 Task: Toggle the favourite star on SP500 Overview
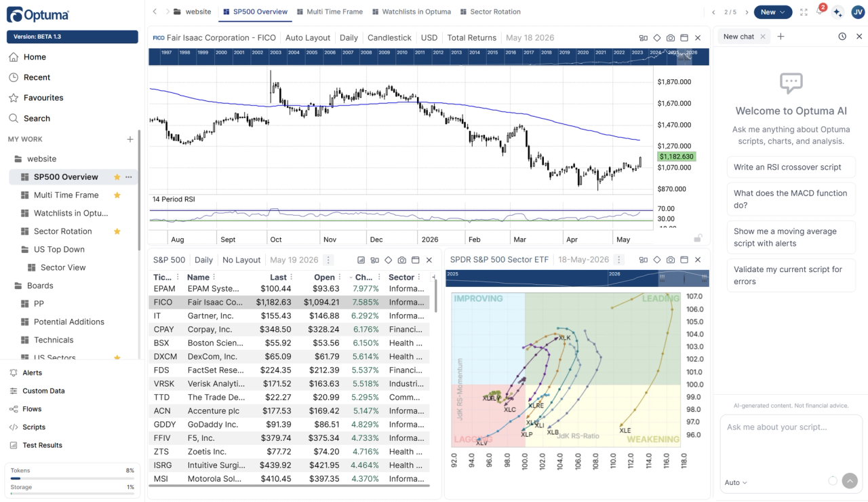pos(117,177)
